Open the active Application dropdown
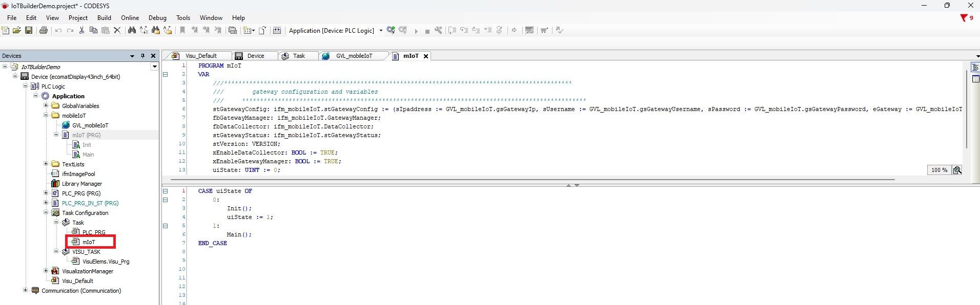 pos(381,31)
